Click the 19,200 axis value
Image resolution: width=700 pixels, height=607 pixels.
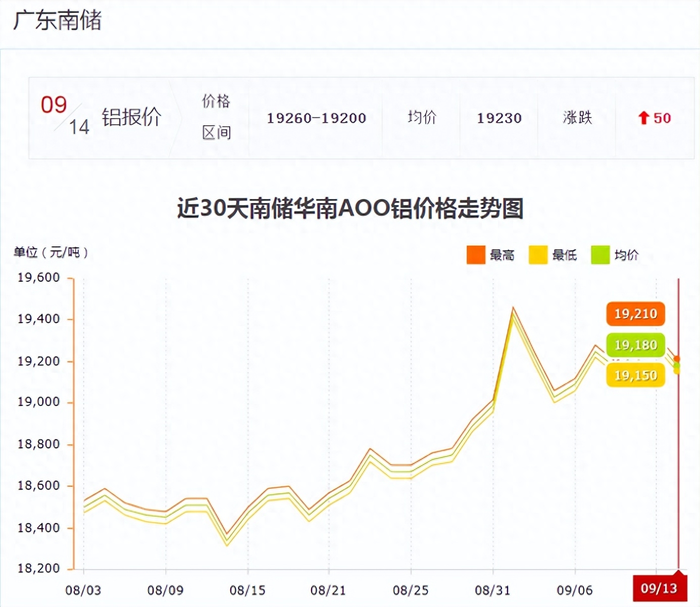[x=39, y=361]
